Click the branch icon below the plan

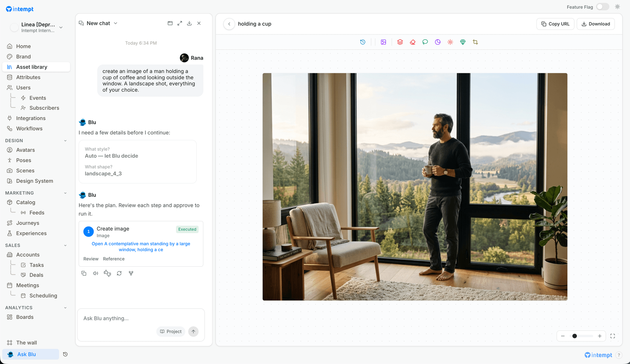coord(131,273)
